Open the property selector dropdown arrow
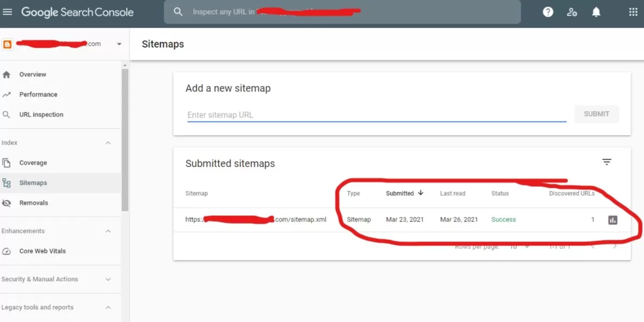This screenshot has width=644, height=322. pyautogui.click(x=119, y=44)
